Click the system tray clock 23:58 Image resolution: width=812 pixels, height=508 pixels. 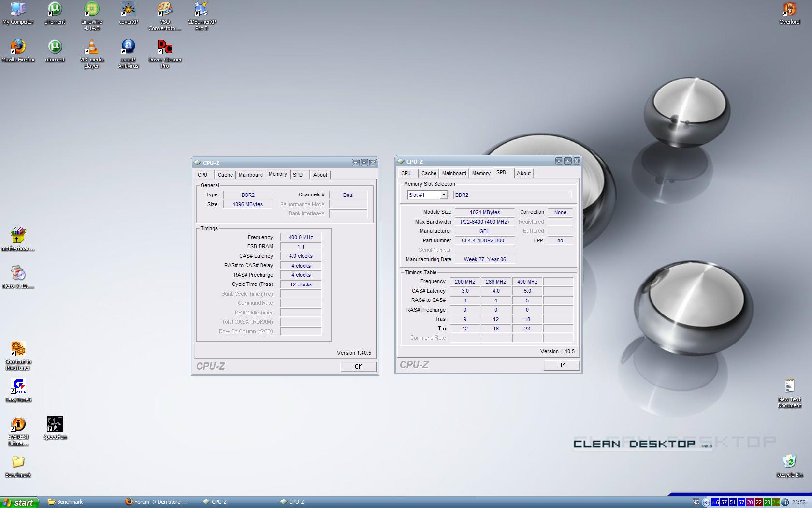798,502
